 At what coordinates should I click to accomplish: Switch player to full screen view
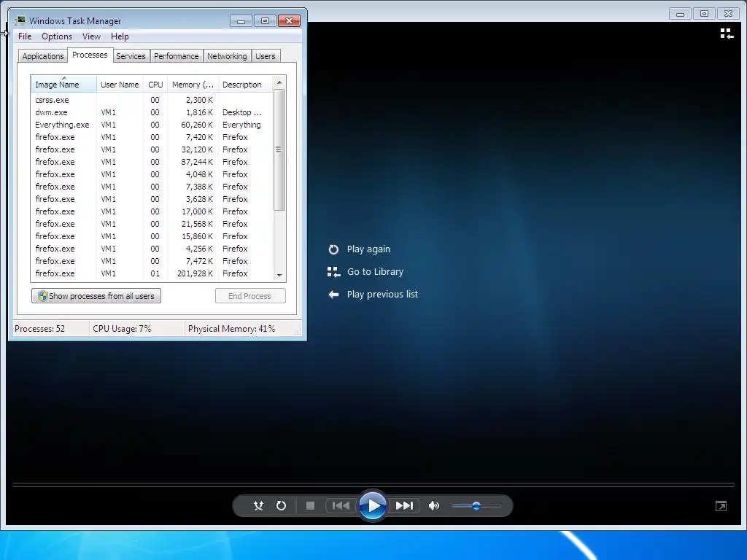[x=721, y=506]
